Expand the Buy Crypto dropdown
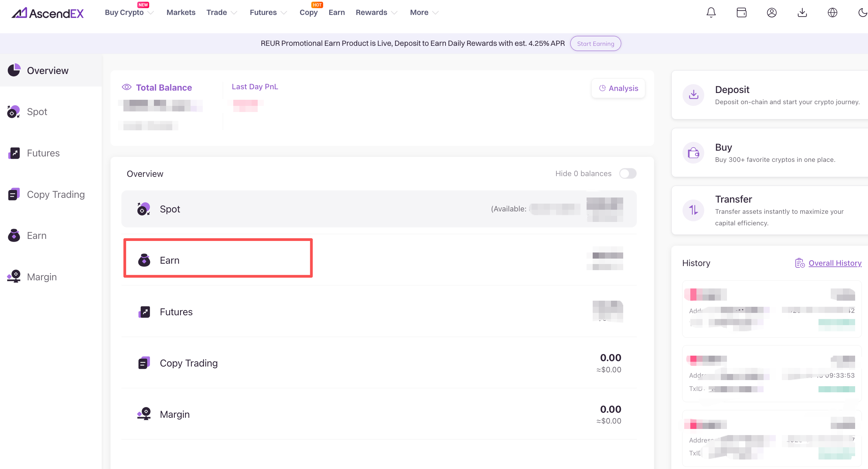The height and width of the screenshot is (469, 868). click(129, 13)
